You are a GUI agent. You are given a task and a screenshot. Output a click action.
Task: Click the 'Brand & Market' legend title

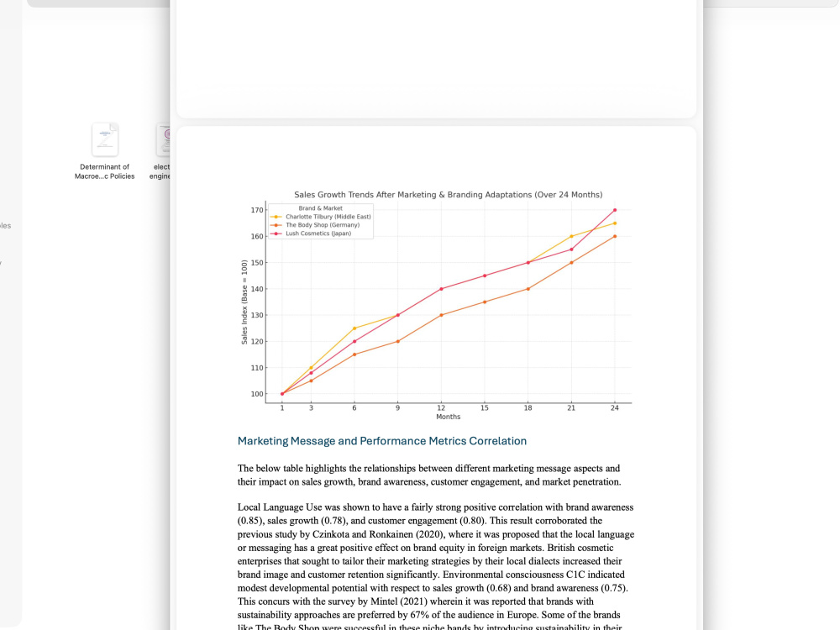[x=320, y=208]
